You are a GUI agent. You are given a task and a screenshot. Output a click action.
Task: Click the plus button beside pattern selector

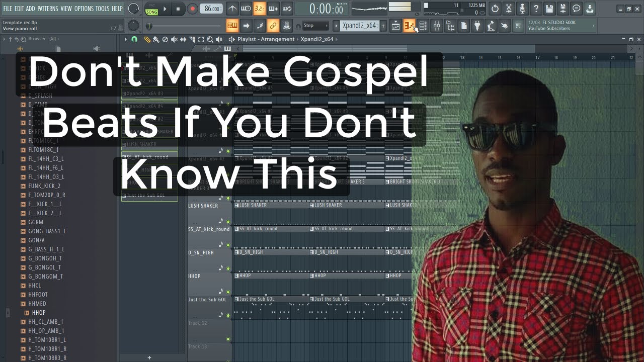[383, 26]
